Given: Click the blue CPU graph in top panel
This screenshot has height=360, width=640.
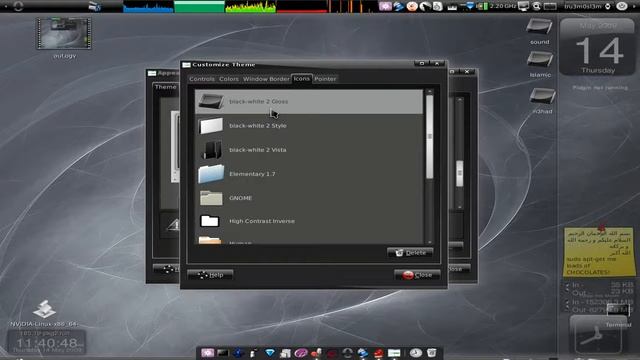Looking at the screenshot, I should coord(148,6).
